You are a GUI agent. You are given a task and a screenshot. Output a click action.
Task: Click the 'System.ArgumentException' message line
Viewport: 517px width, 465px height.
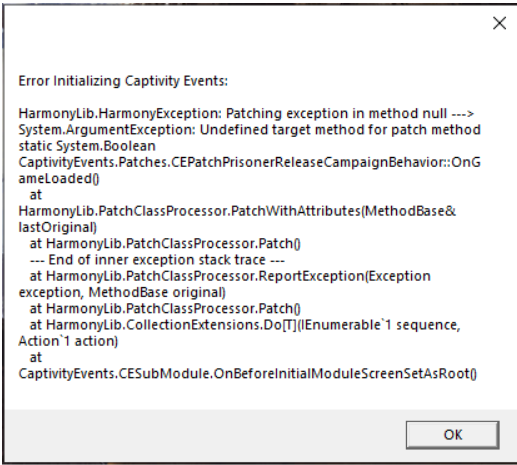tap(249, 130)
